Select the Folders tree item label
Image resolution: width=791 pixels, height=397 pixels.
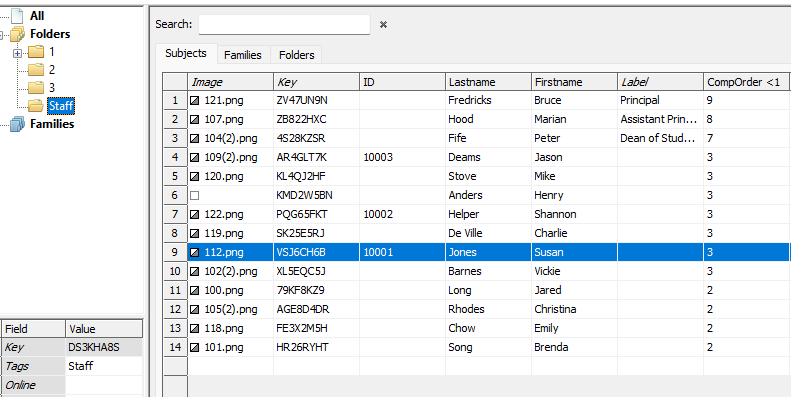pos(50,34)
